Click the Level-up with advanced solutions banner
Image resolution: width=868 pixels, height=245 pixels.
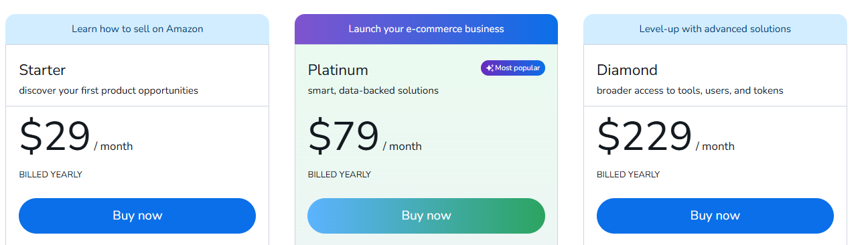coord(715,29)
